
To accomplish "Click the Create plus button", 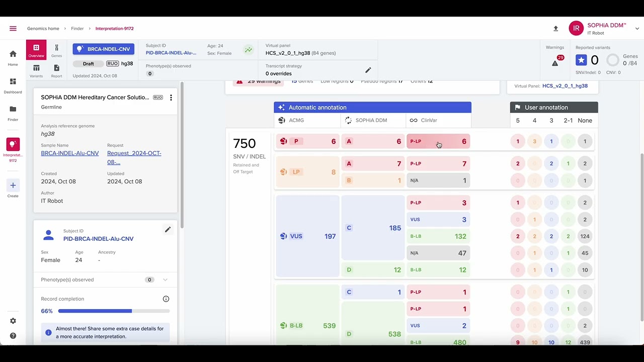I will click(13, 186).
